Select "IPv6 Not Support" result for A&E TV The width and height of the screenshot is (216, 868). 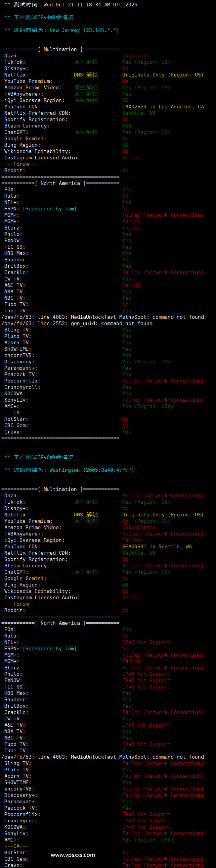tap(146, 725)
